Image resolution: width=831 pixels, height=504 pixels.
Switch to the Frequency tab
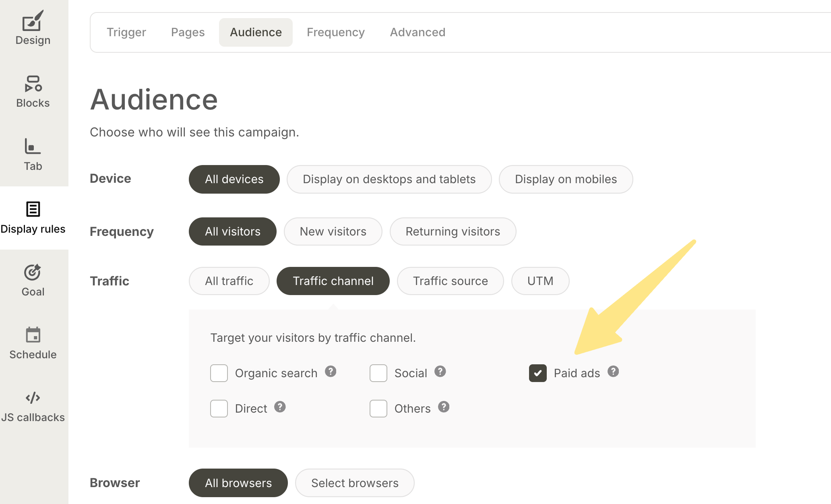click(x=336, y=32)
